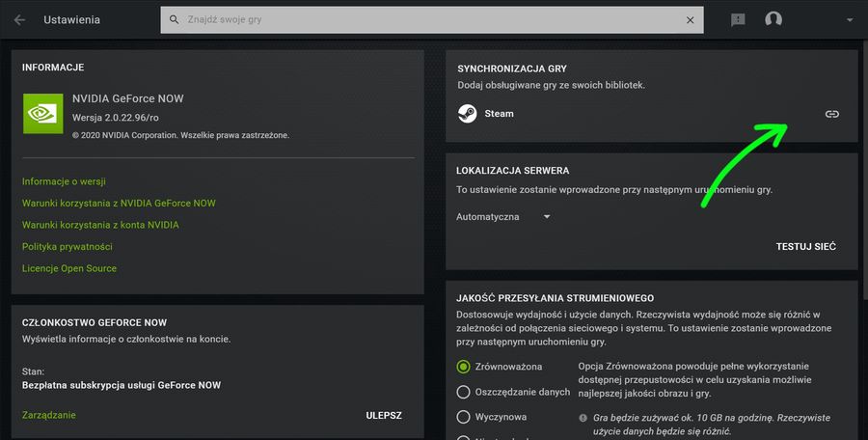
Task: Link Steam account via chain icon
Action: pyautogui.click(x=832, y=114)
